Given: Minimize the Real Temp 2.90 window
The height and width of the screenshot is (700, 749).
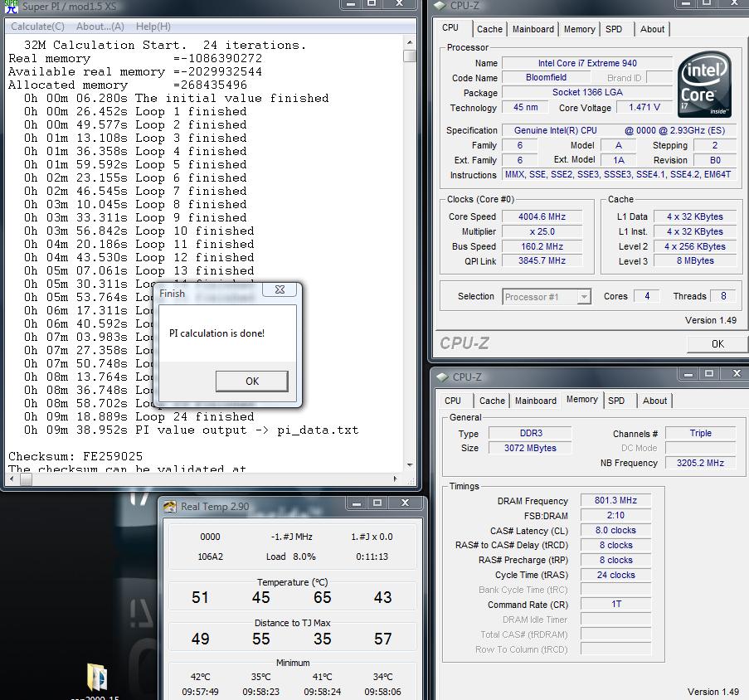Looking at the screenshot, I should [357, 503].
